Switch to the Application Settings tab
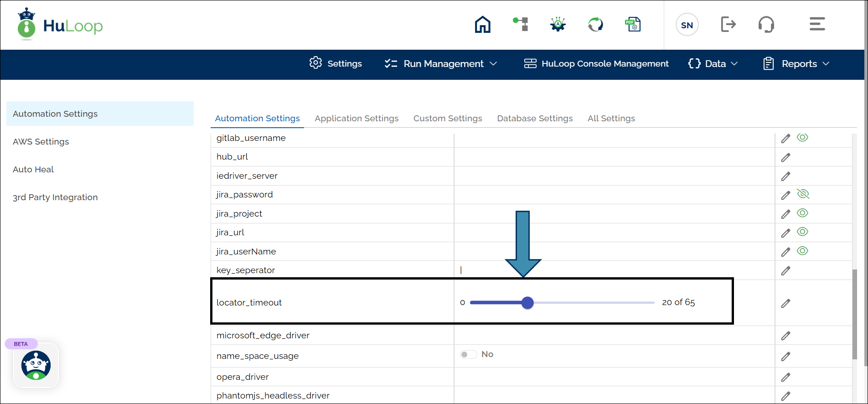 tap(356, 119)
